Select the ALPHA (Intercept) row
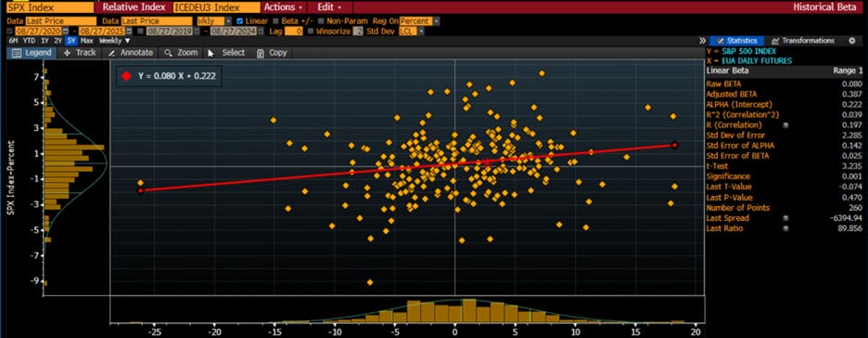868x338 pixels. pos(784,104)
